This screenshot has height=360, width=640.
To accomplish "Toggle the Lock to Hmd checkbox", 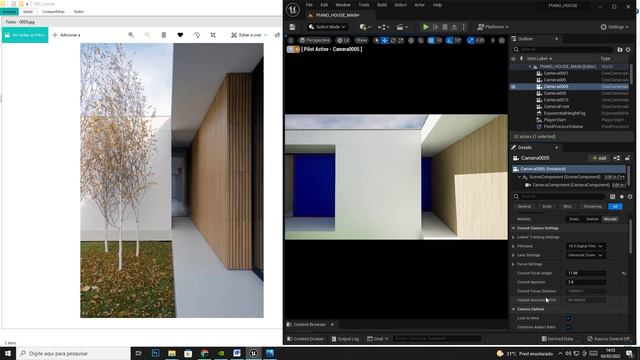I will tap(568, 318).
